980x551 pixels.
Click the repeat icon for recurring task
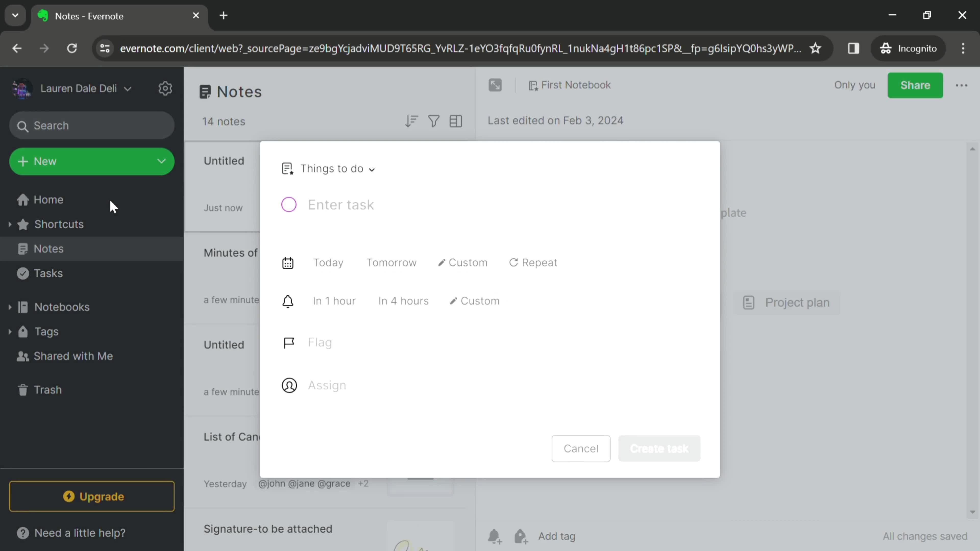(x=513, y=262)
